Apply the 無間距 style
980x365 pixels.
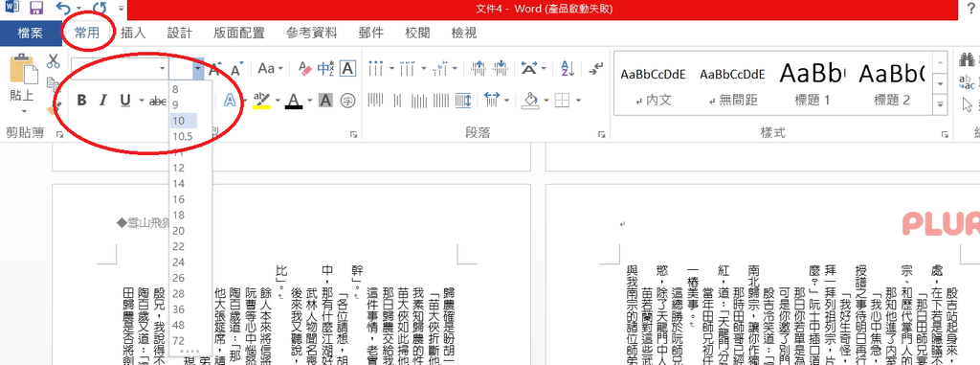(732, 84)
